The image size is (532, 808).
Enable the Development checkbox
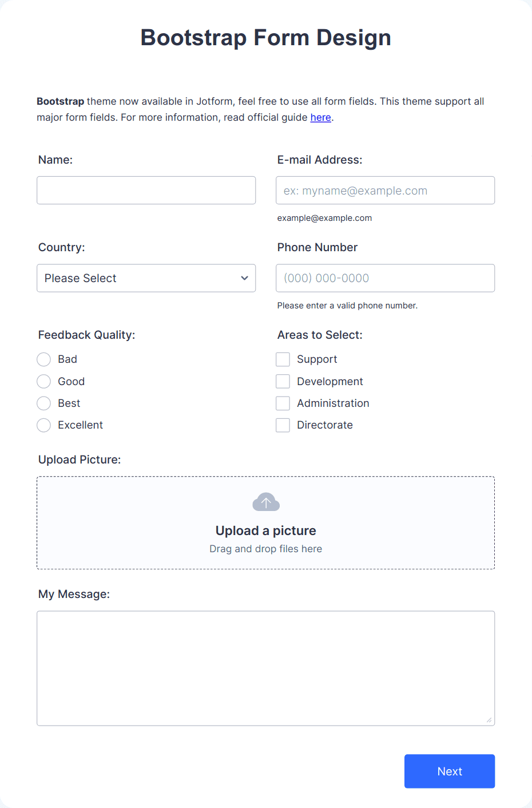283,381
